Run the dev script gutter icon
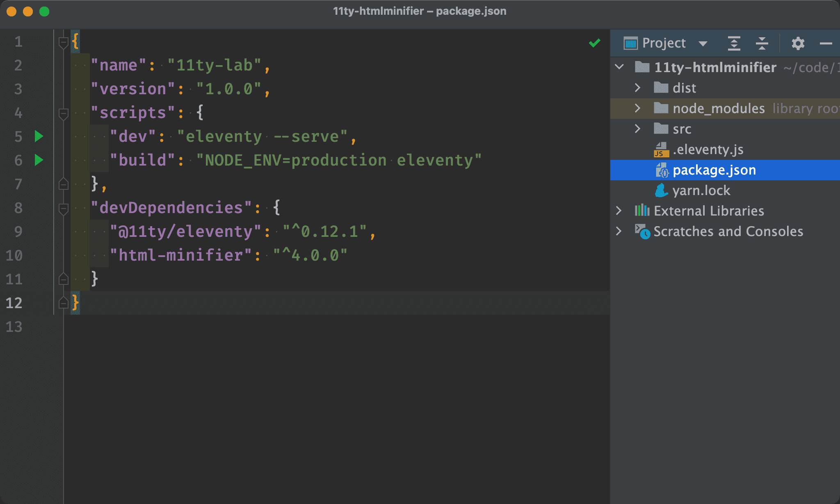840x504 pixels. click(x=39, y=136)
